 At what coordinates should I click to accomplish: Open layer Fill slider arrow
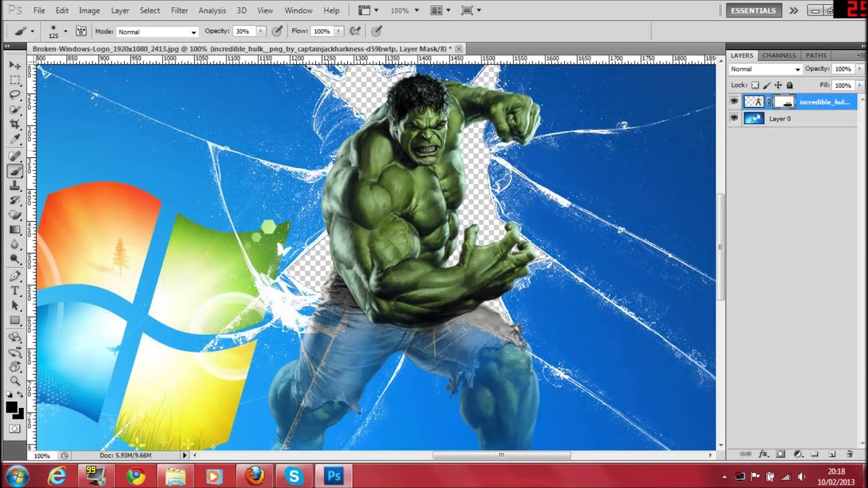860,85
